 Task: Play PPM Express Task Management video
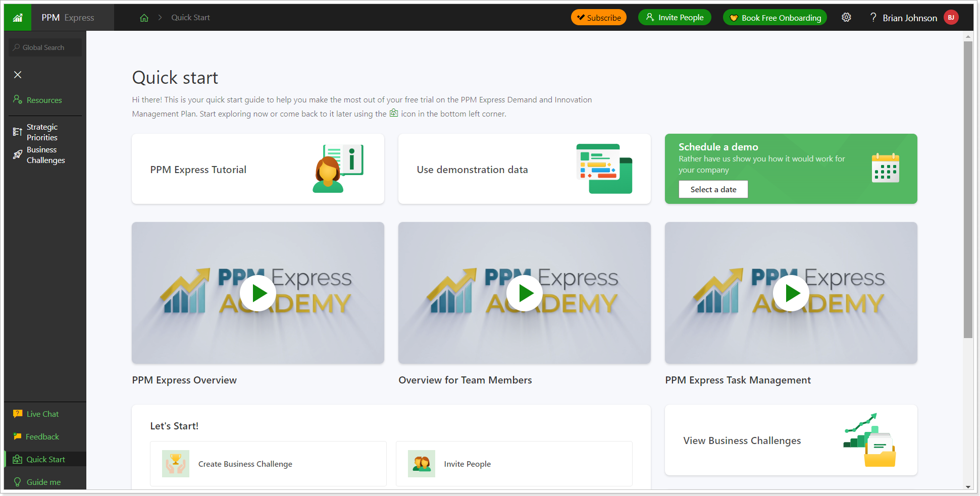(x=791, y=293)
